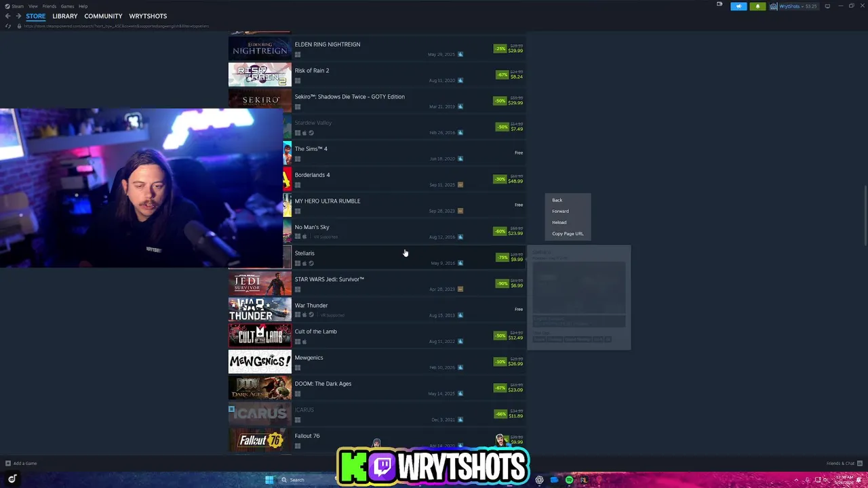Click the forward navigation arrow

[x=18, y=16]
